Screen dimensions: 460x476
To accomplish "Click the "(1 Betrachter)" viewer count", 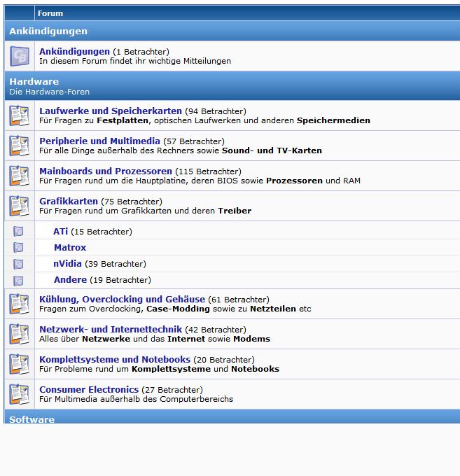I will 141,52.
